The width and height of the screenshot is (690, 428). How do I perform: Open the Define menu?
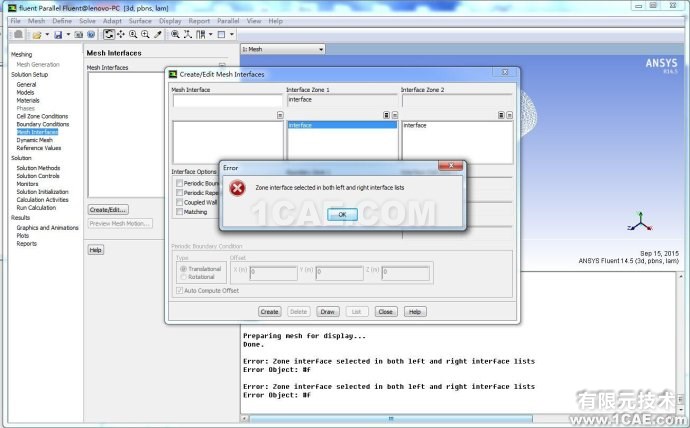(x=62, y=21)
